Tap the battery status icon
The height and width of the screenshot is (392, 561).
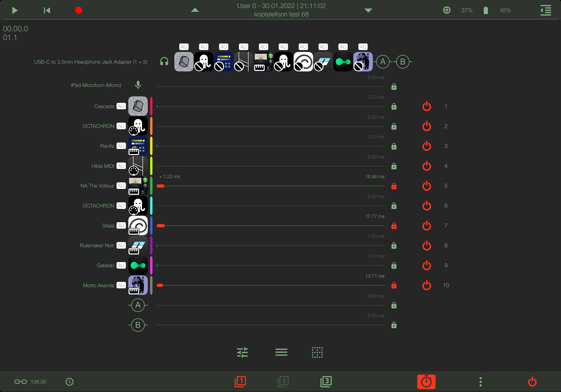[486, 10]
